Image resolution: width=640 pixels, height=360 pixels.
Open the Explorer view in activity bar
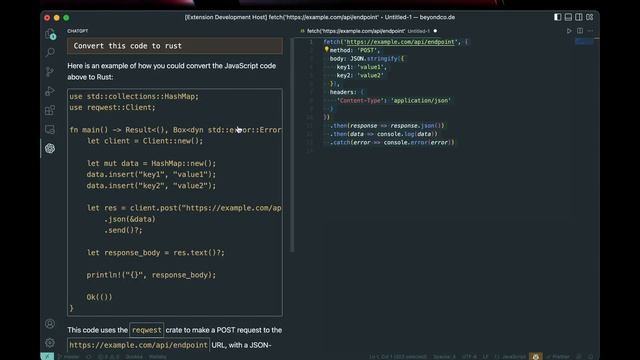tap(50, 34)
